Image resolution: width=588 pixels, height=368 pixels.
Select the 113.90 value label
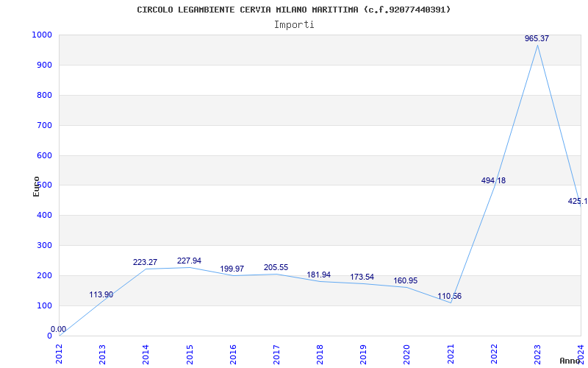[101, 295]
